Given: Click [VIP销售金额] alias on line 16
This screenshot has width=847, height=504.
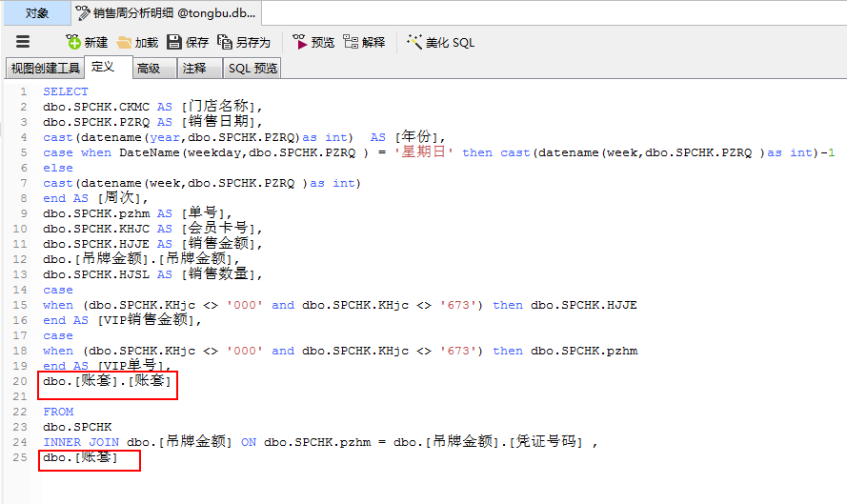Looking at the screenshot, I should pos(146,319).
